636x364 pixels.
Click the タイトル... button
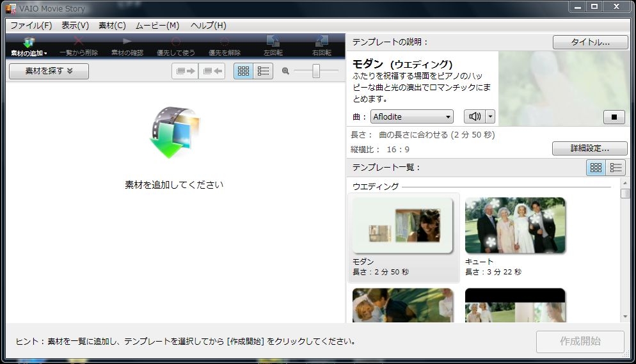(x=590, y=42)
